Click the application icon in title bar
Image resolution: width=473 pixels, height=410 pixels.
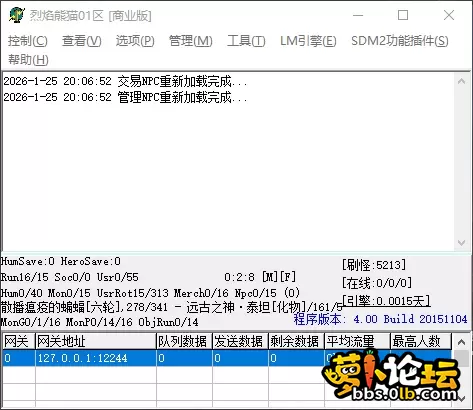point(17,15)
